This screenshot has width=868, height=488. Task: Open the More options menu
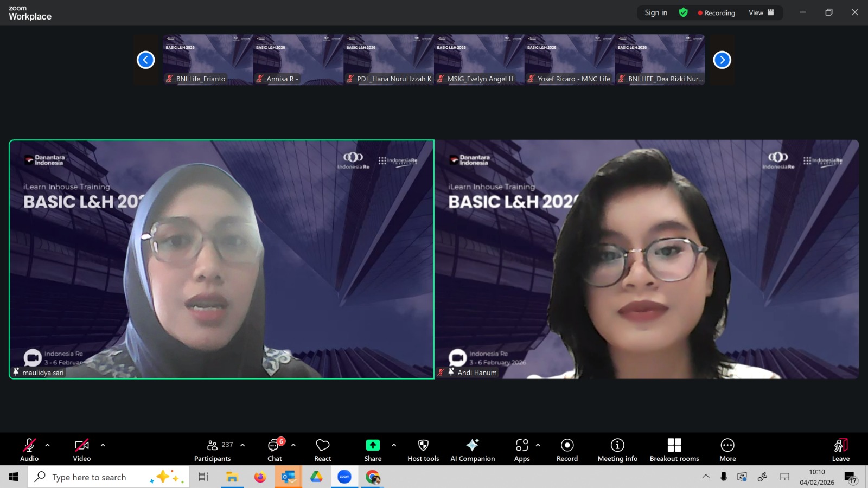tap(727, 450)
